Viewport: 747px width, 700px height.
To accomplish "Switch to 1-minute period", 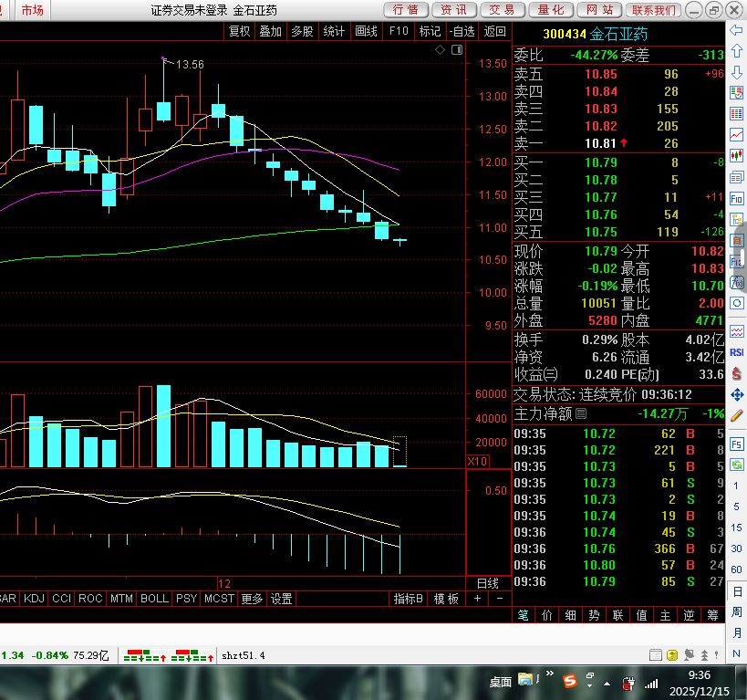I will click(736, 486).
